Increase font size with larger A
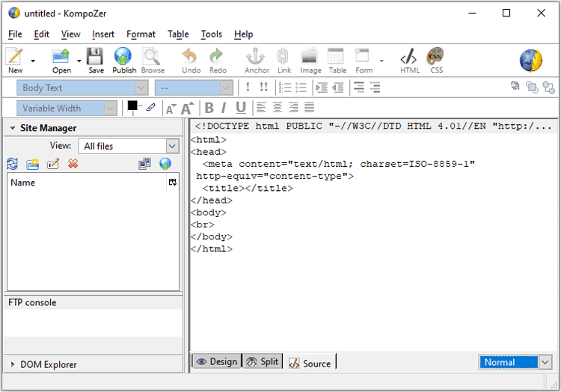 (187, 108)
